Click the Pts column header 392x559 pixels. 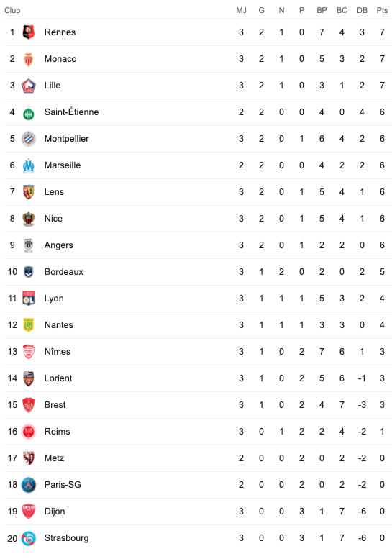point(382,10)
